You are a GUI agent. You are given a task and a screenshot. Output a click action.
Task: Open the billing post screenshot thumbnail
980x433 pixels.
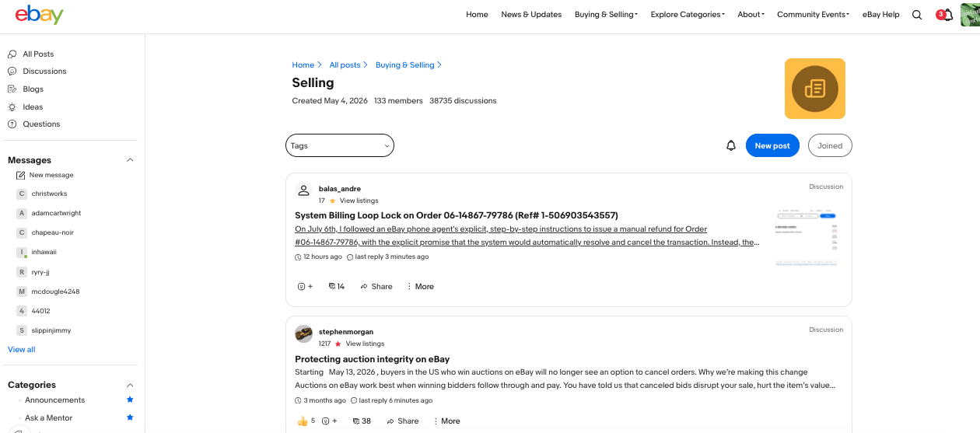point(807,238)
